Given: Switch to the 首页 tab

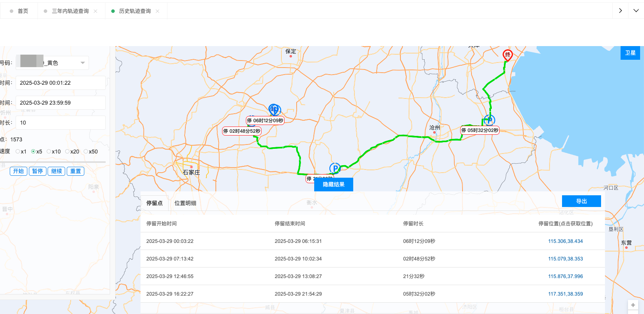Looking at the screenshot, I should pyautogui.click(x=19, y=11).
